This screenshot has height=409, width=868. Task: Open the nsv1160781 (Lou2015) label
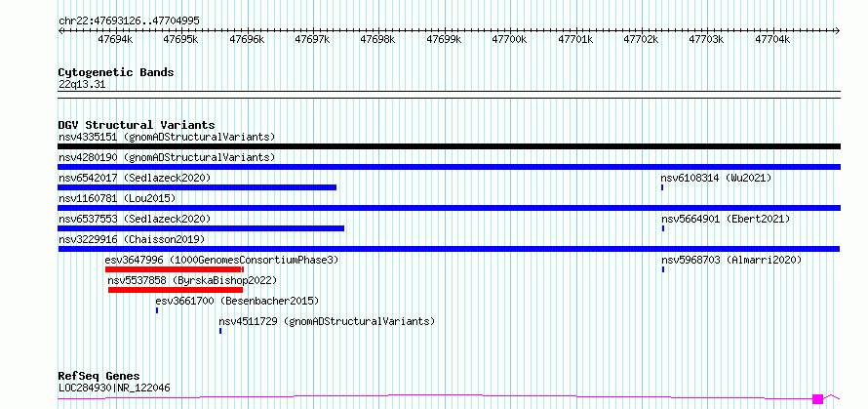117,198
